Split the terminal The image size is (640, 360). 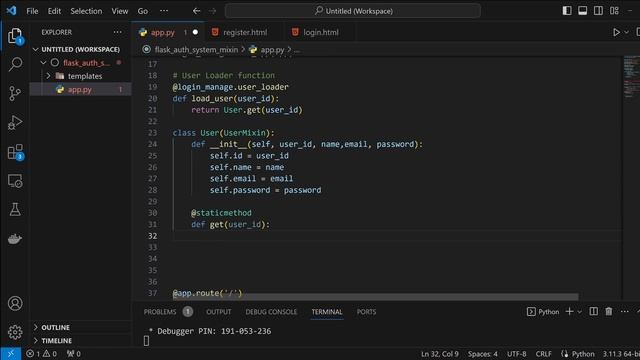[593, 312]
